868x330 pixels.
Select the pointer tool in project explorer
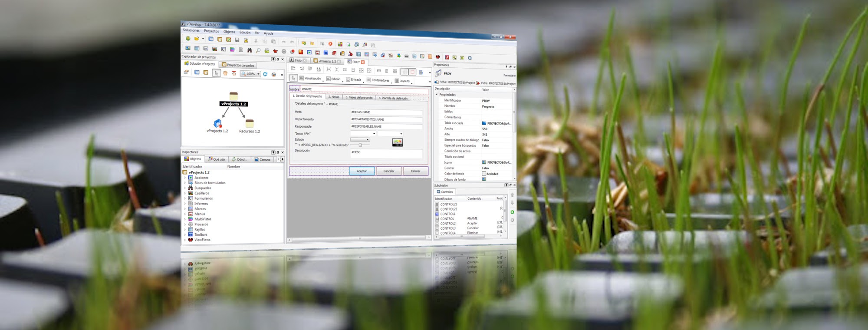[216, 73]
